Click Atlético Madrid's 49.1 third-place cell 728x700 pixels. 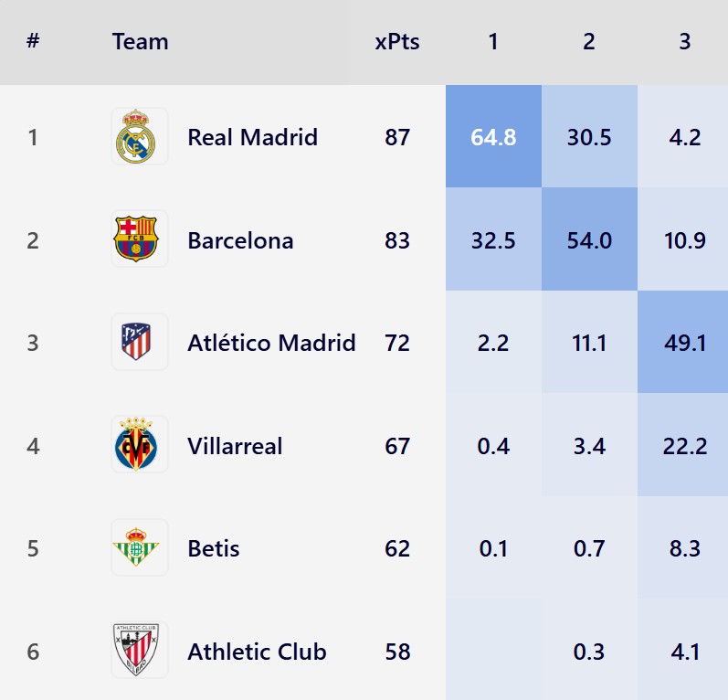tap(685, 343)
